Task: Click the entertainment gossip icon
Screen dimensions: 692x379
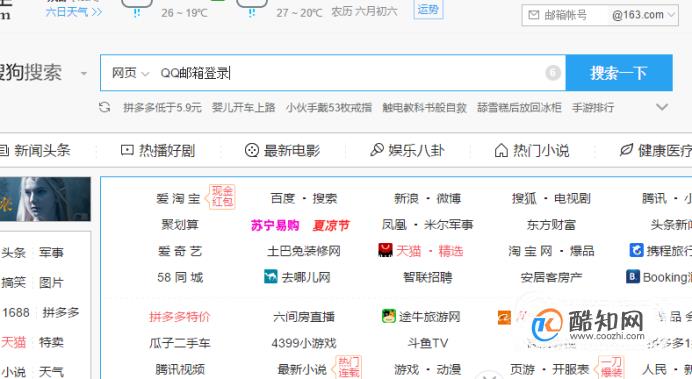Action: point(376,150)
